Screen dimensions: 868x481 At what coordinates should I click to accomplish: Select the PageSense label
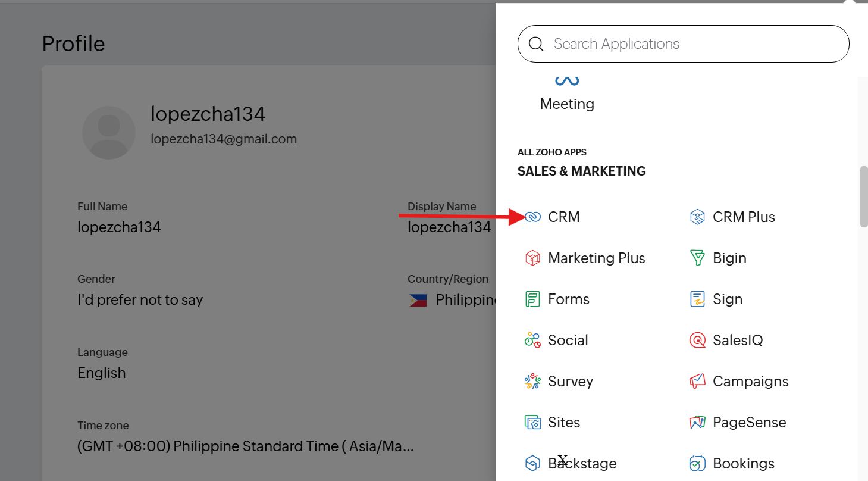(x=750, y=423)
